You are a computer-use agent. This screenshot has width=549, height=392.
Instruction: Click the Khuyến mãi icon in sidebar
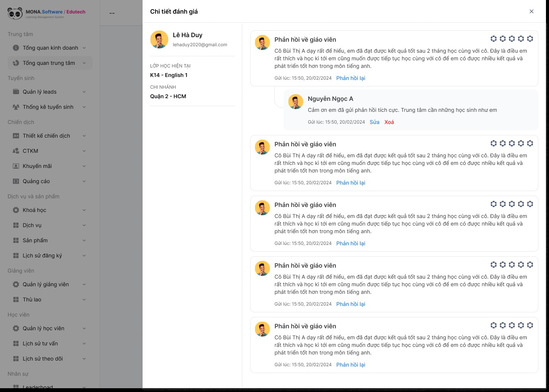click(x=16, y=166)
